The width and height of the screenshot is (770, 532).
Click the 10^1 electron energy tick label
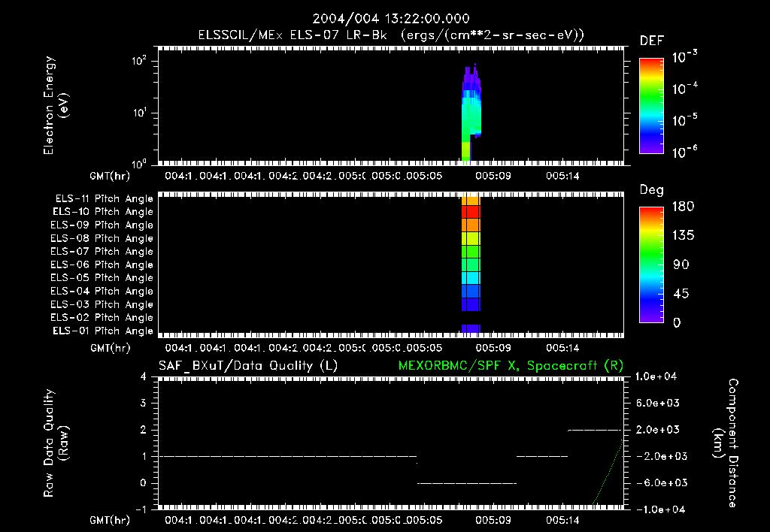[139, 113]
